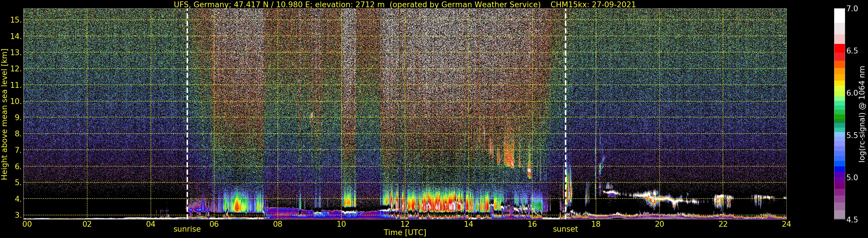Click the '8.' height axis tick label
The width and height of the screenshot is (868, 238).
pyautogui.click(x=18, y=134)
